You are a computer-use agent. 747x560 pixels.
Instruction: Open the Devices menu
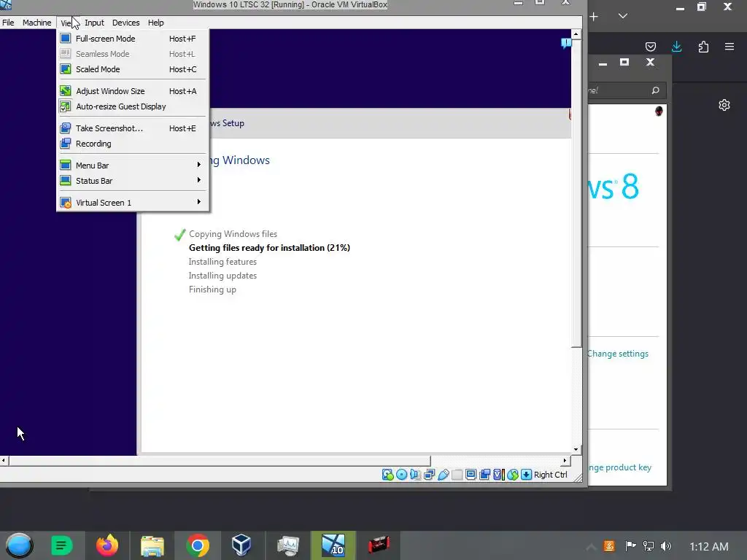tap(125, 23)
